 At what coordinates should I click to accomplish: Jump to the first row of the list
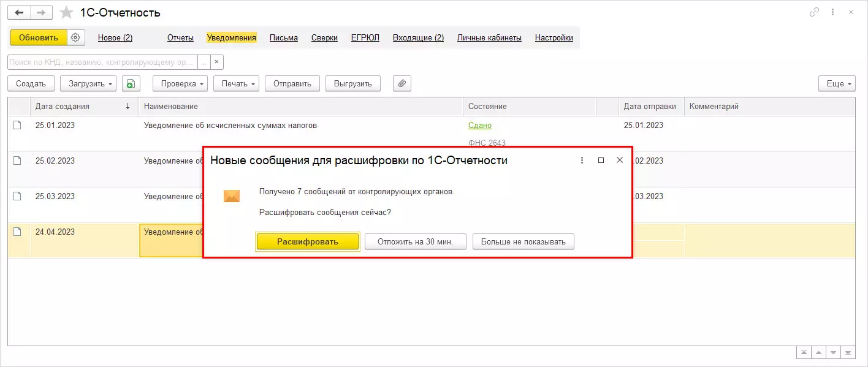[803, 353]
